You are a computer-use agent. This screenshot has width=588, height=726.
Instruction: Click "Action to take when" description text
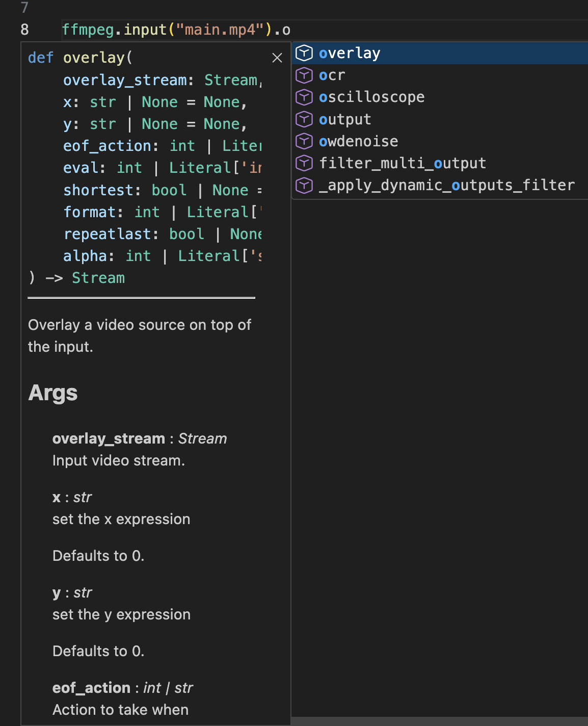pyautogui.click(x=120, y=710)
